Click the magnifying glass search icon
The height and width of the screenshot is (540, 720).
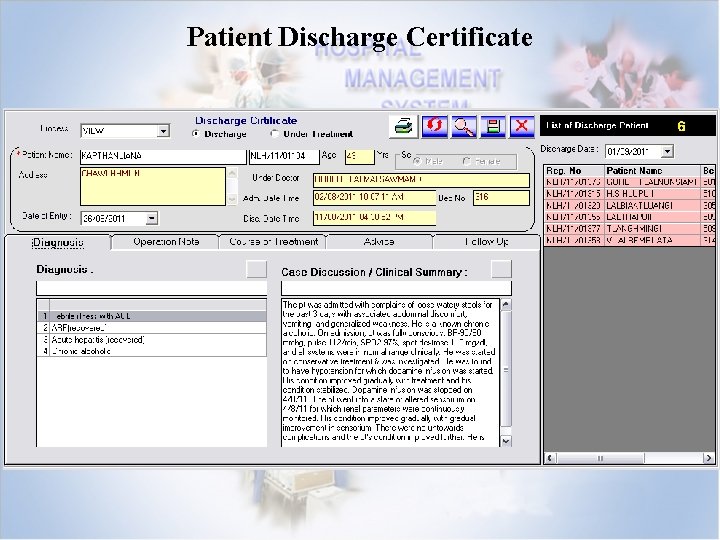(x=463, y=126)
